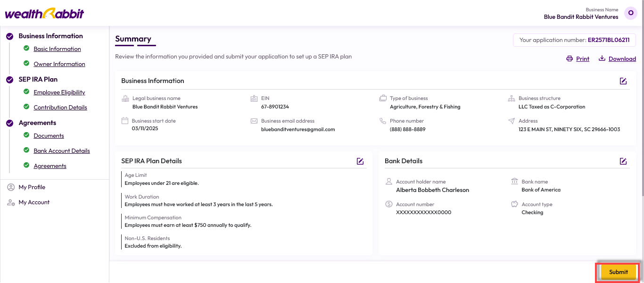The image size is (644, 283).
Task: Edit SEP IRA Plan Details pencil icon
Action: coord(360,161)
